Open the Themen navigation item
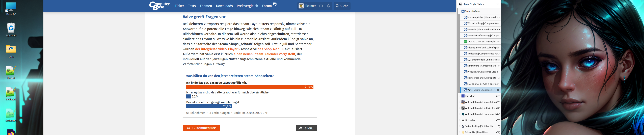Viewport: 644px width, 135px height. (206, 6)
